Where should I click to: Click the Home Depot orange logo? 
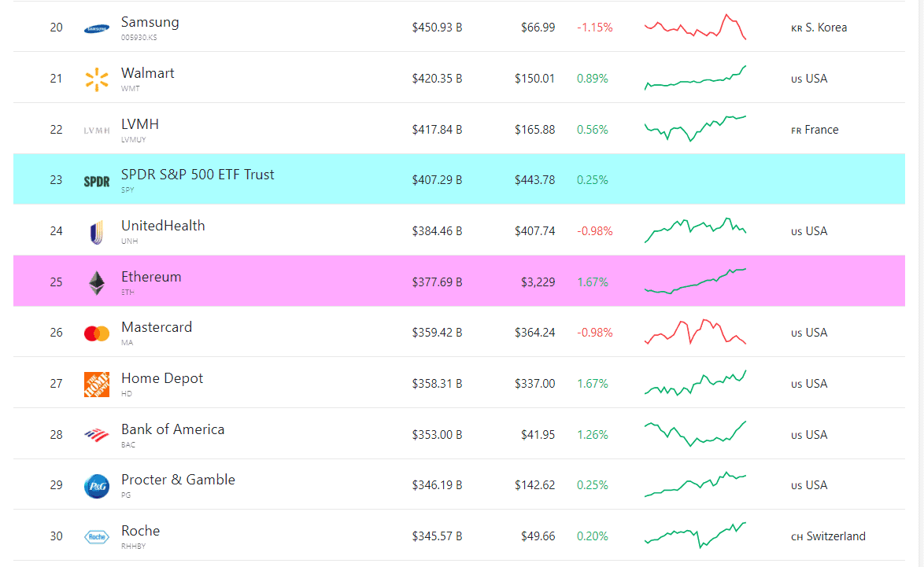point(97,385)
